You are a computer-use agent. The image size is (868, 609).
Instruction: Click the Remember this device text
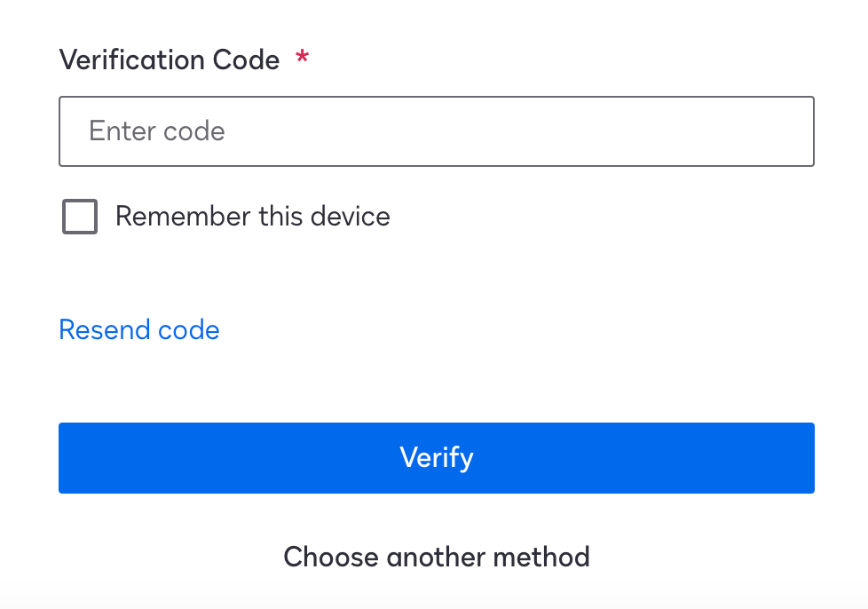[252, 216]
